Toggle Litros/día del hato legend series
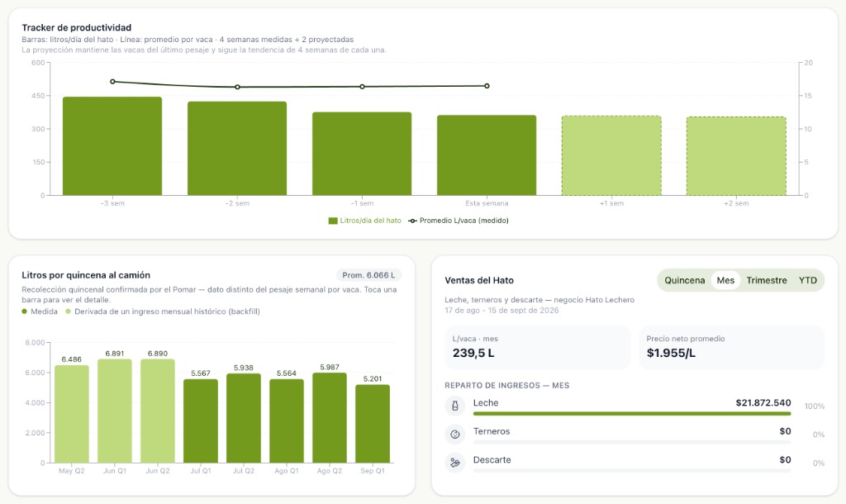Image resolution: width=846 pixels, height=504 pixels. pos(364,220)
